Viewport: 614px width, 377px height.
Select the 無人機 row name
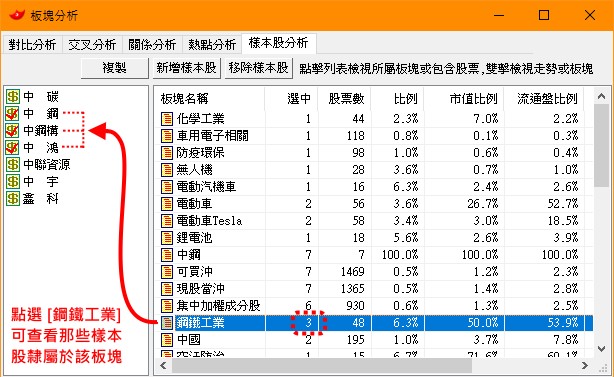coord(194,170)
